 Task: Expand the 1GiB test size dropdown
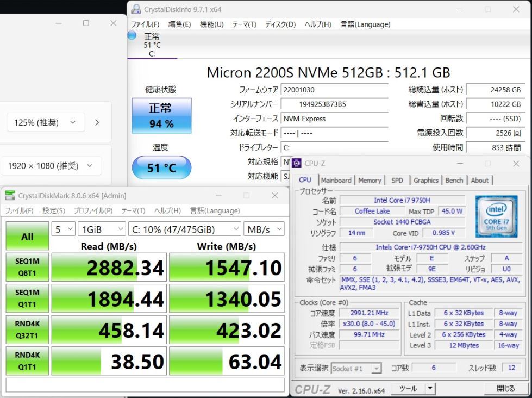click(x=102, y=229)
